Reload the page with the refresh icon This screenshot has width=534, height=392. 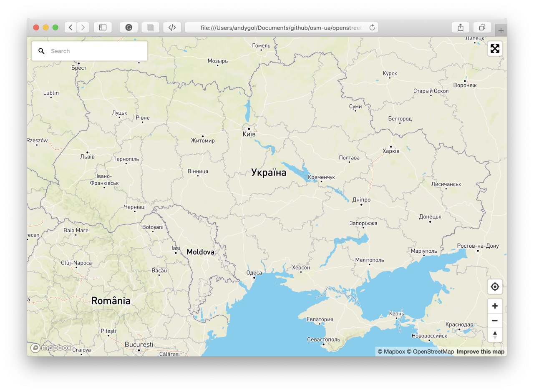pyautogui.click(x=372, y=28)
